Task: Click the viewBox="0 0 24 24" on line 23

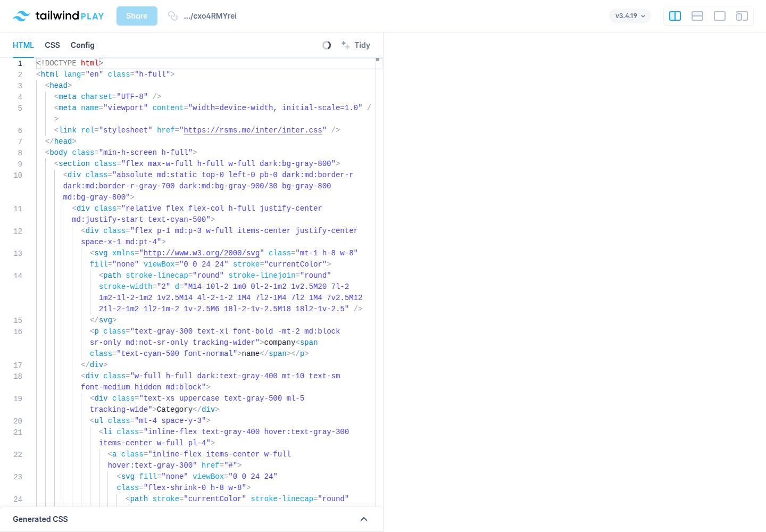Action: click(x=235, y=476)
